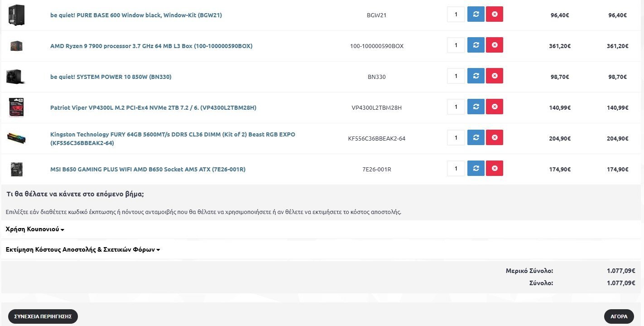This screenshot has height=326, width=644.
Task: Refresh quantity for Kingston FURY 64GB
Action: (476, 137)
